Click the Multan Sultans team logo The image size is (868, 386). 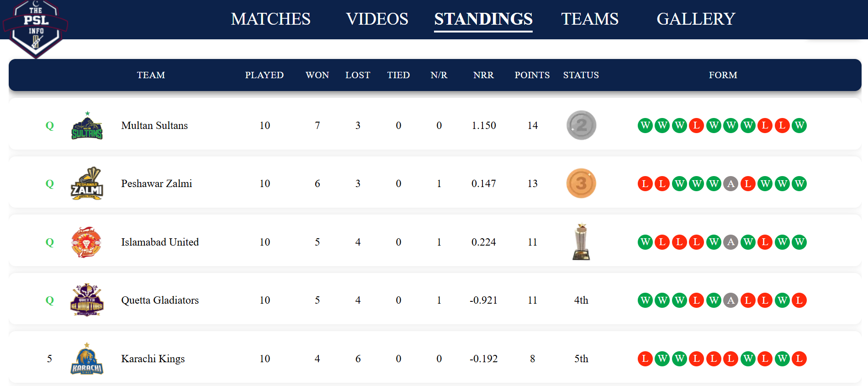87,126
